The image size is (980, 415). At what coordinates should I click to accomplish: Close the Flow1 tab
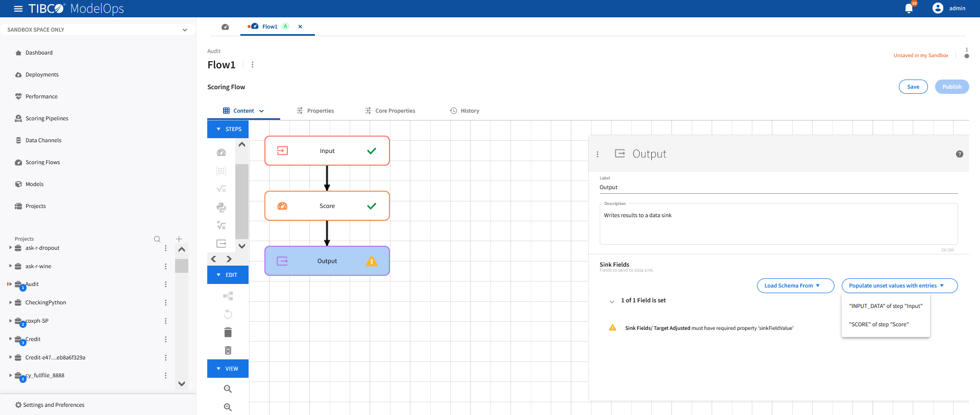(x=300, y=27)
